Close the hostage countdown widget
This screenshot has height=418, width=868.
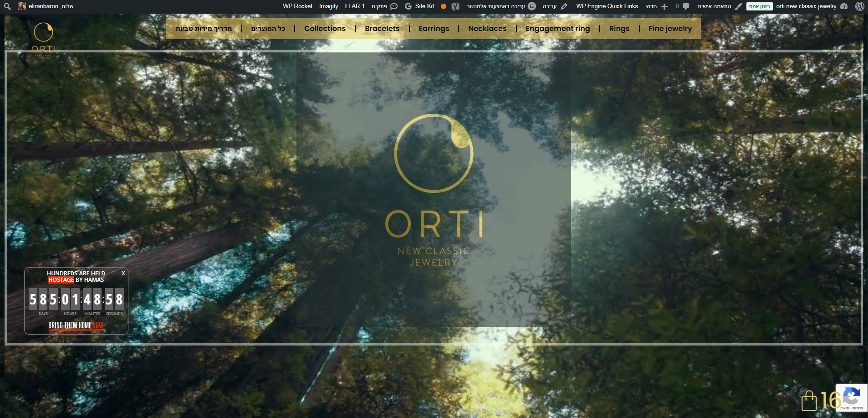coord(123,274)
